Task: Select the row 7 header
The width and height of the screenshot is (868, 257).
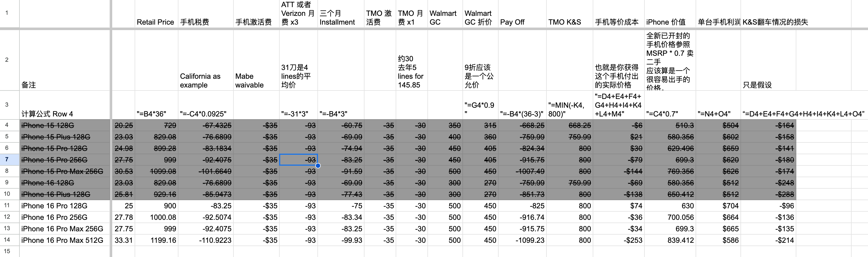Action: (x=7, y=160)
